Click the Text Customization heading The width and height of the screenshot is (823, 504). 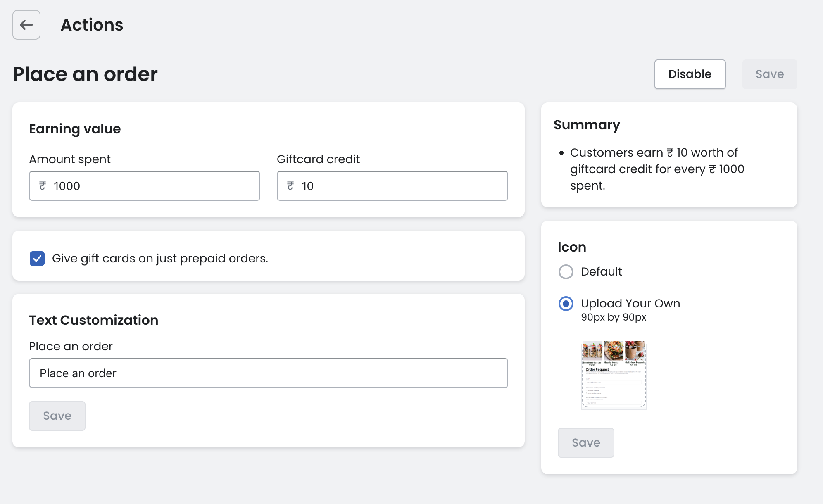point(94,320)
